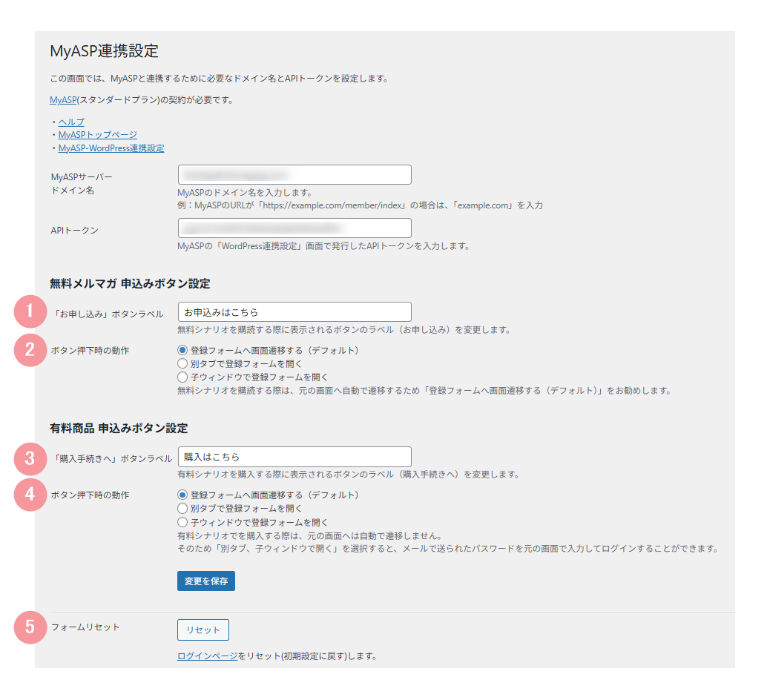Screen dimensions: 770x700
Task: Click the text をリセット(初期設定に戻す)します。
Action: tap(307, 656)
